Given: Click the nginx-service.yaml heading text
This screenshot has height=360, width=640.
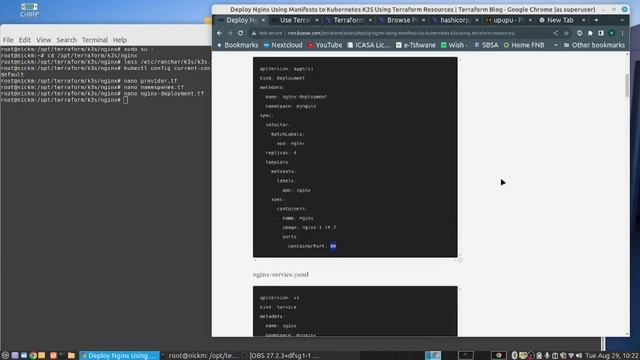Looking at the screenshot, I should pos(281,275).
